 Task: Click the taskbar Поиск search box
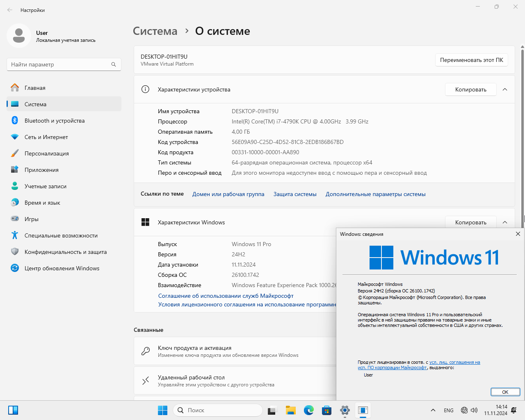pos(218,410)
